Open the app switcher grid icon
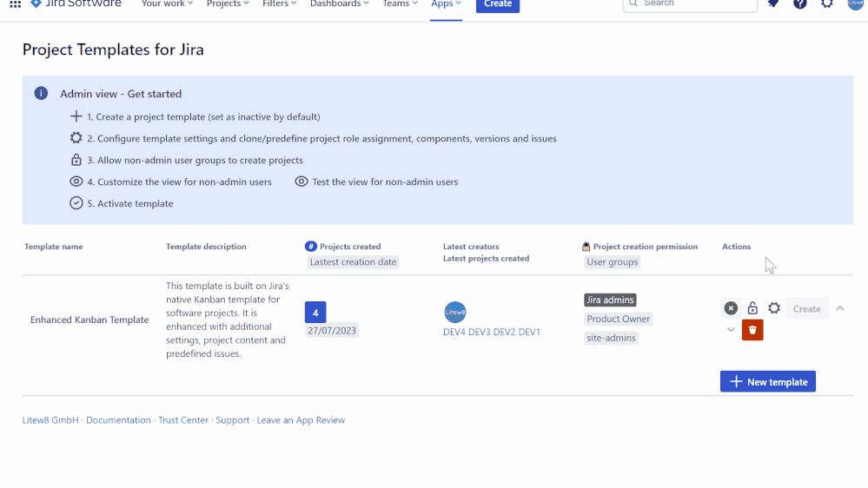This screenshot has width=868, height=488. coord(16,3)
